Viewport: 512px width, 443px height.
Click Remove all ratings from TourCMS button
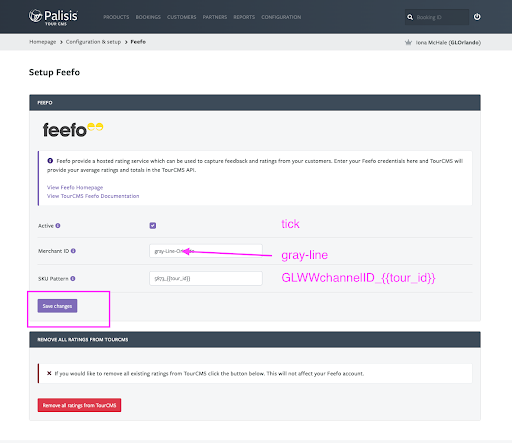coord(79,405)
